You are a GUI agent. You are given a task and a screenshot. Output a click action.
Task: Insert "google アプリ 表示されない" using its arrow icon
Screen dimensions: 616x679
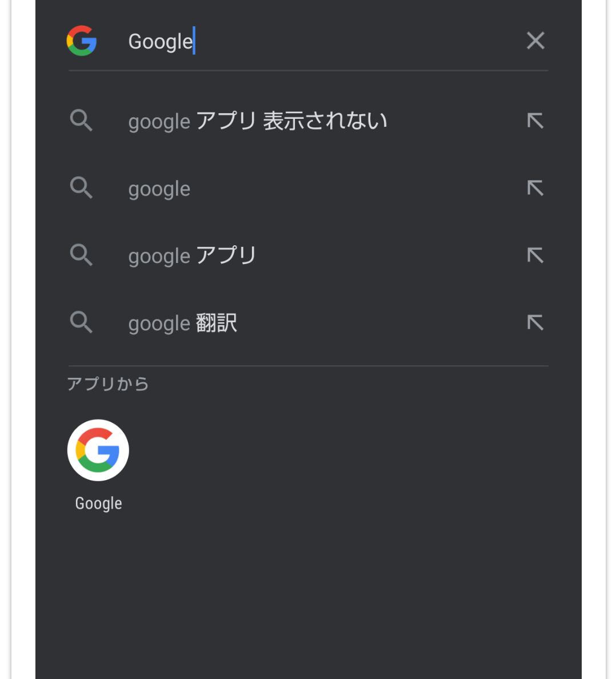pos(535,121)
